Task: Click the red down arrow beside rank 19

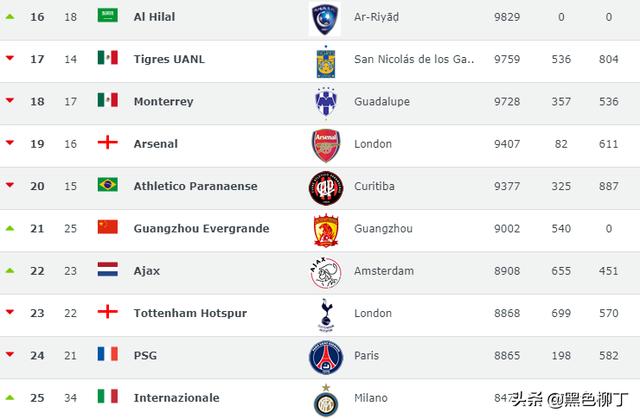Action: 10,144
